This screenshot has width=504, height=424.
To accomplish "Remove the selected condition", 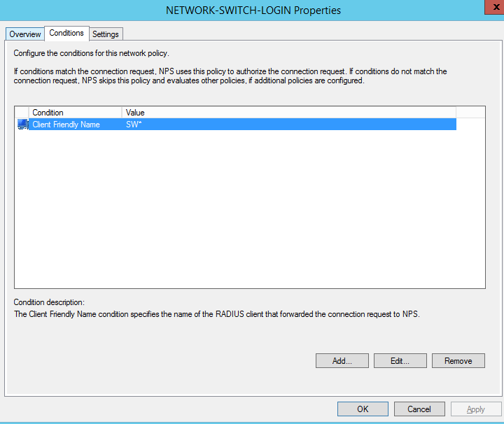I will coord(458,361).
